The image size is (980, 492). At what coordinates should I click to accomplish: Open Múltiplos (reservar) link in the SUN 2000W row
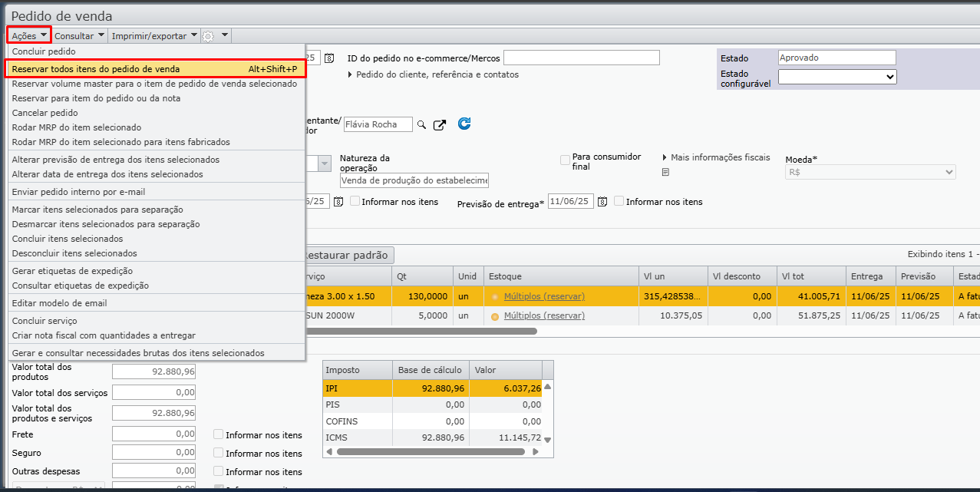point(543,315)
